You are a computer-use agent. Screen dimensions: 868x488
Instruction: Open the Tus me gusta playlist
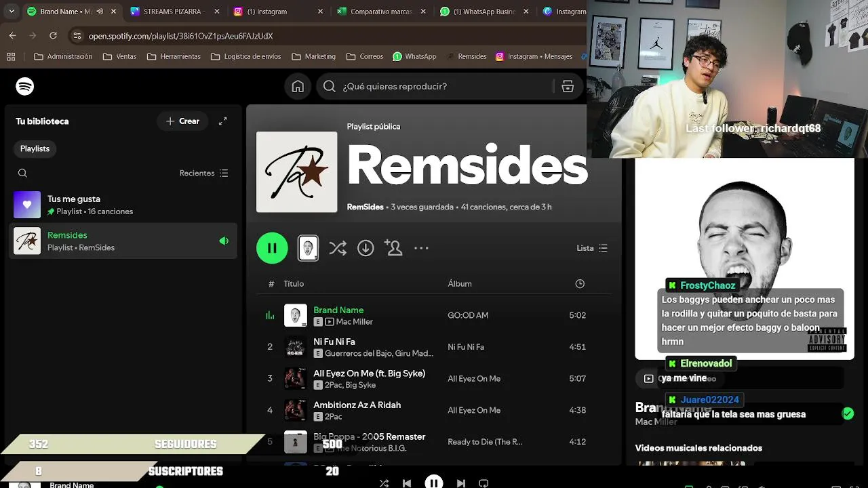[x=123, y=205]
